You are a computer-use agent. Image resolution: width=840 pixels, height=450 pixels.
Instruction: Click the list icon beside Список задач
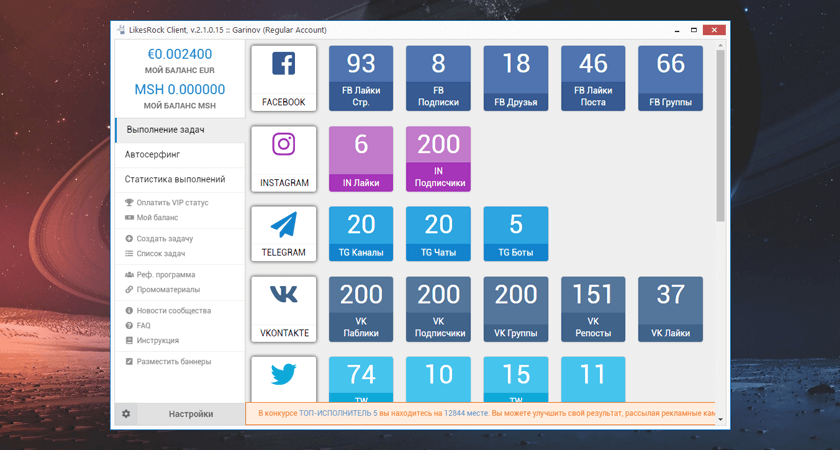point(129,253)
